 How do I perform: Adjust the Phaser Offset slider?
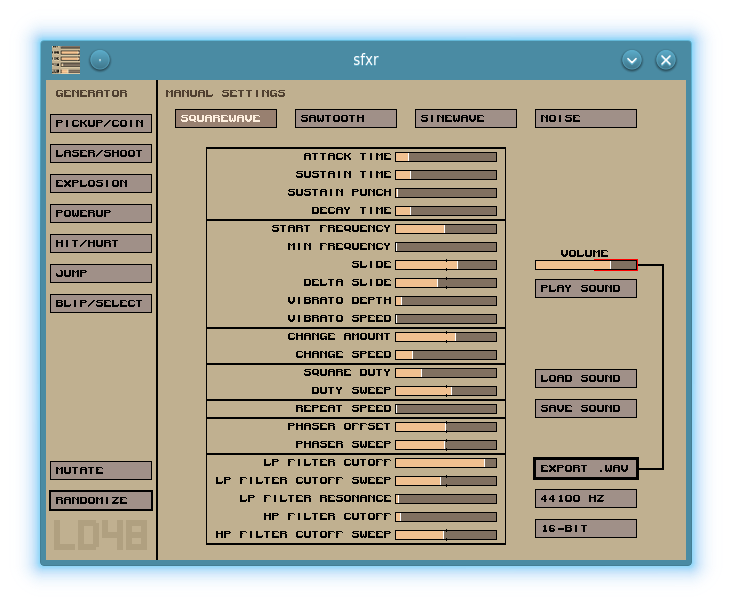pos(446,426)
